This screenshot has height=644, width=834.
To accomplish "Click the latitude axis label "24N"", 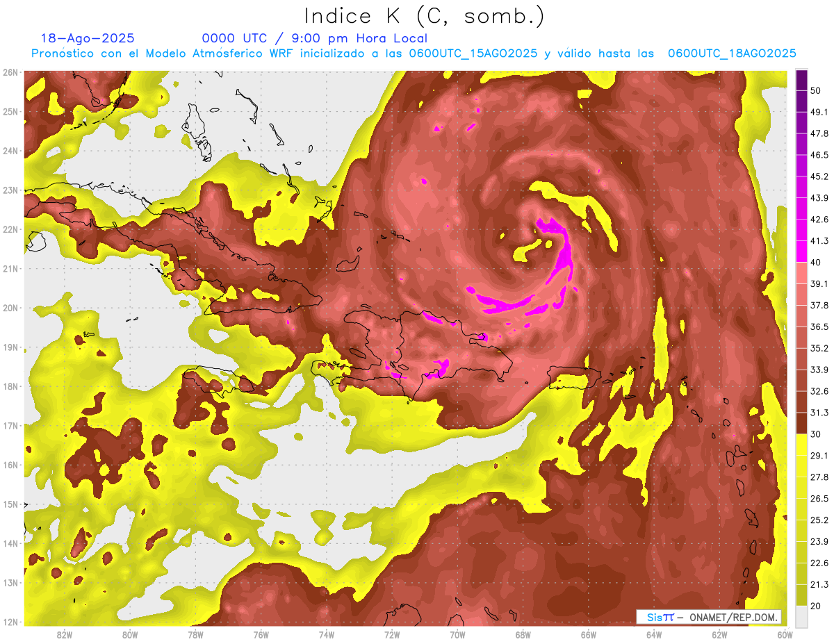I will click(10, 151).
